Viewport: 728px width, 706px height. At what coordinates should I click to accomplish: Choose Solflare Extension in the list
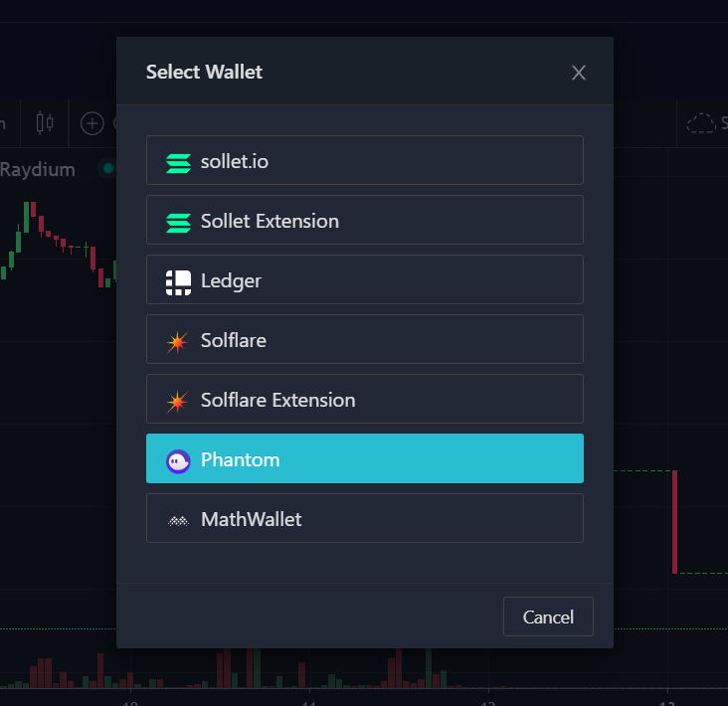(364, 400)
